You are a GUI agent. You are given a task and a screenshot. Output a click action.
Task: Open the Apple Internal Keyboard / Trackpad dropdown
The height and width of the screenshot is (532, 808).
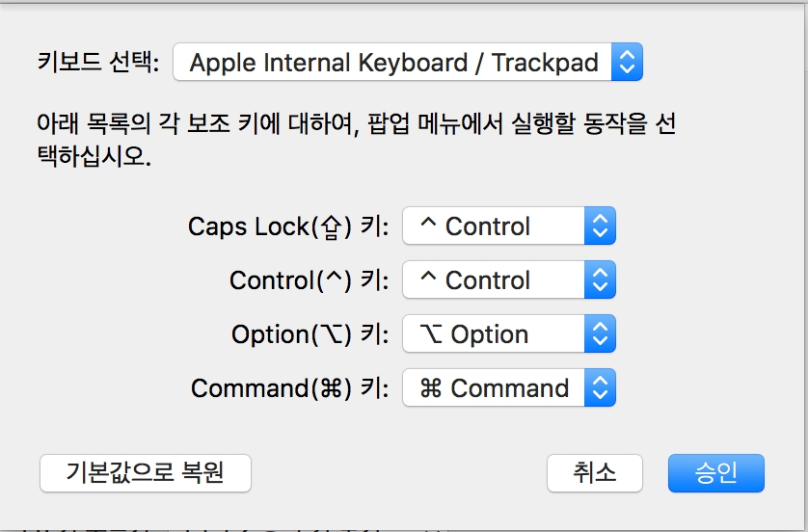[395, 63]
